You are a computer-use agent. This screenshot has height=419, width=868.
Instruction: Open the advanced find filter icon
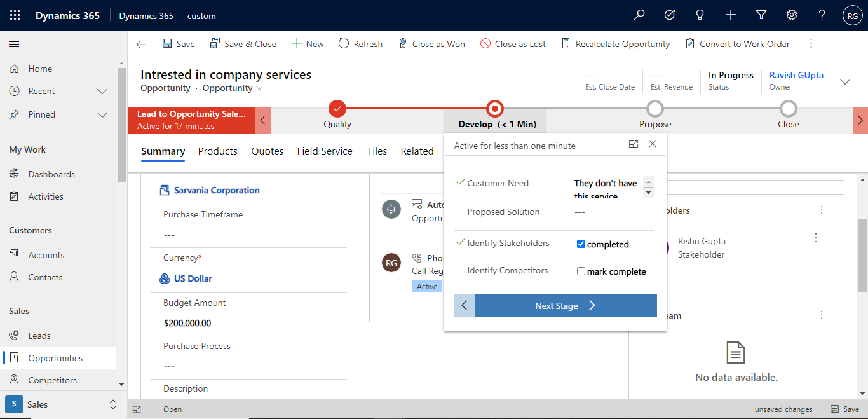[x=761, y=15]
